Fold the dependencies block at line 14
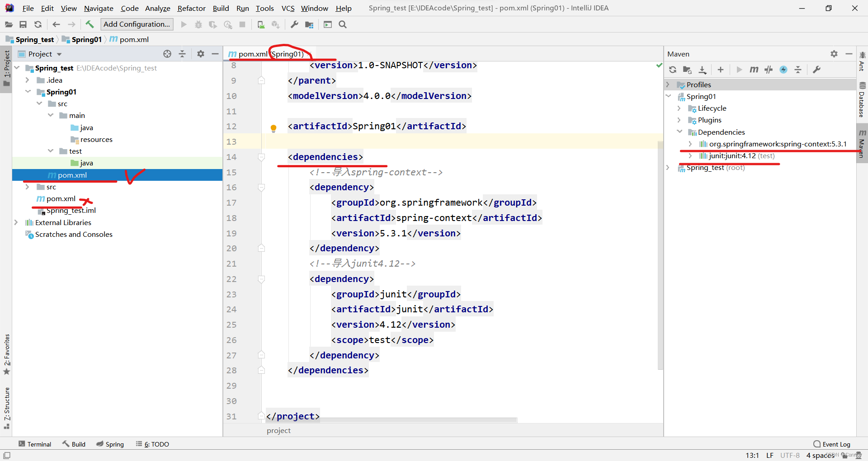 [x=261, y=157]
